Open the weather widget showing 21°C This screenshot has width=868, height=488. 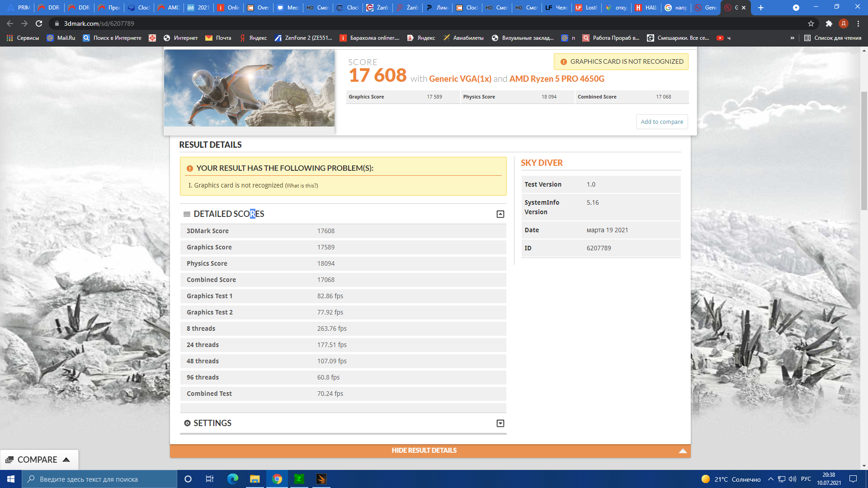(x=731, y=479)
